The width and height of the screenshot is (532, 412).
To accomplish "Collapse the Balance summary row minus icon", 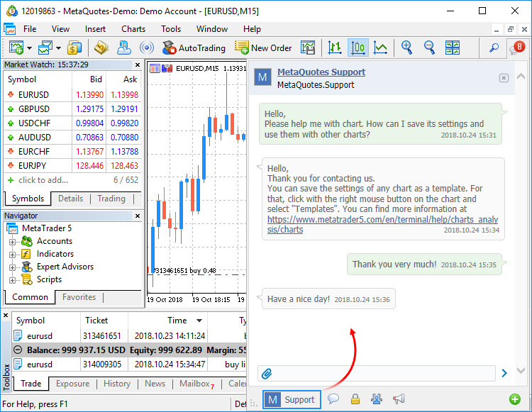I will 18,350.
